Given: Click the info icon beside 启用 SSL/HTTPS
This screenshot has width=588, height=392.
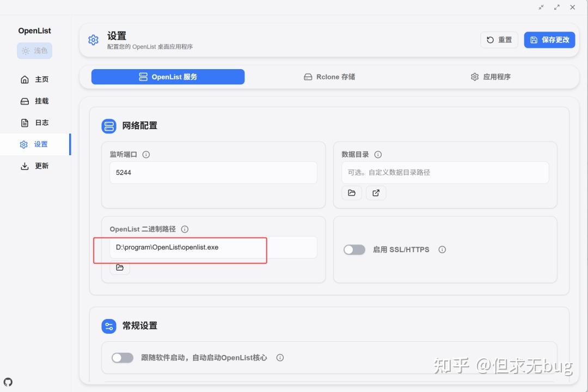Looking at the screenshot, I should [x=442, y=249].
